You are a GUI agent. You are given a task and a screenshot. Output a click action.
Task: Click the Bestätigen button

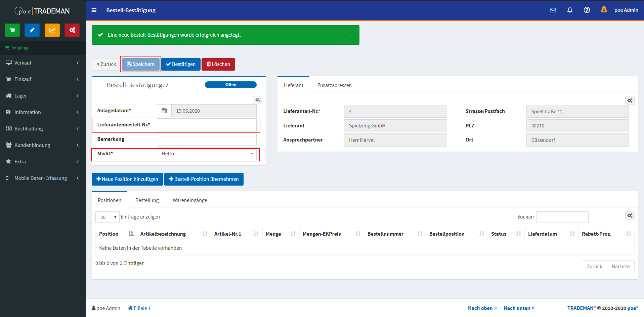[181, 64]
